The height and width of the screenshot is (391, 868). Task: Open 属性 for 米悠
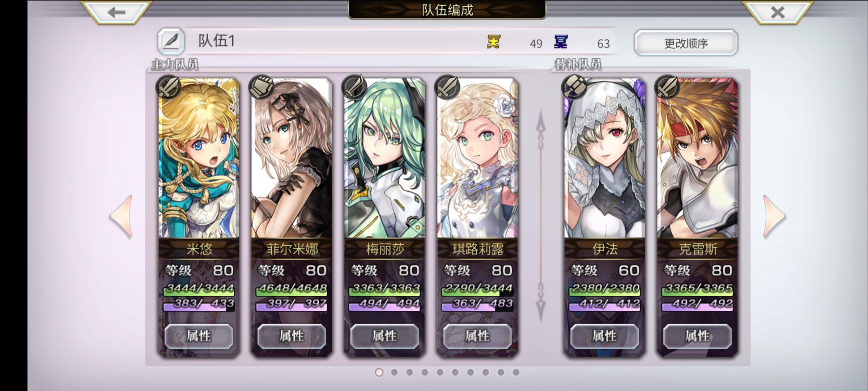click(x=199, y=336)
